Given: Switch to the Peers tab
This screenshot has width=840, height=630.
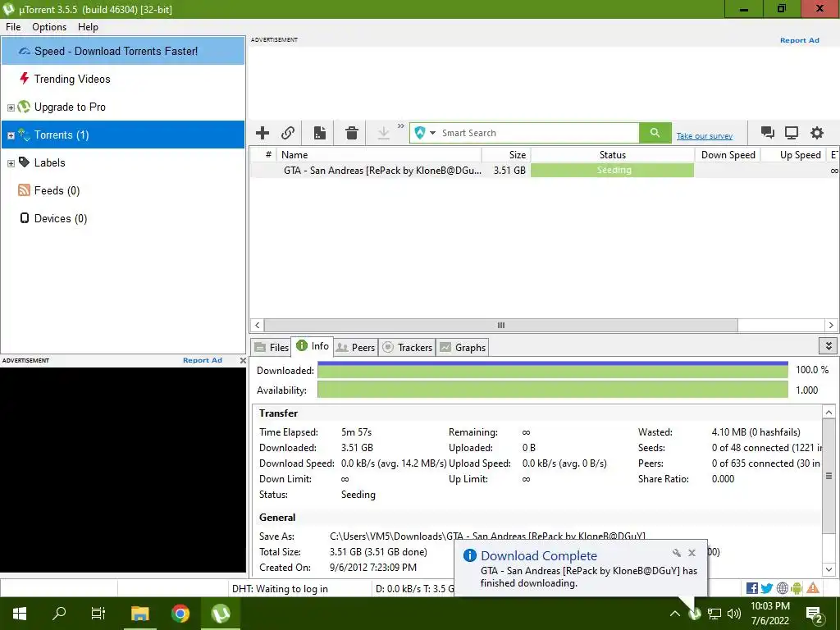Looking at the screenshot, I should [355, 347].
